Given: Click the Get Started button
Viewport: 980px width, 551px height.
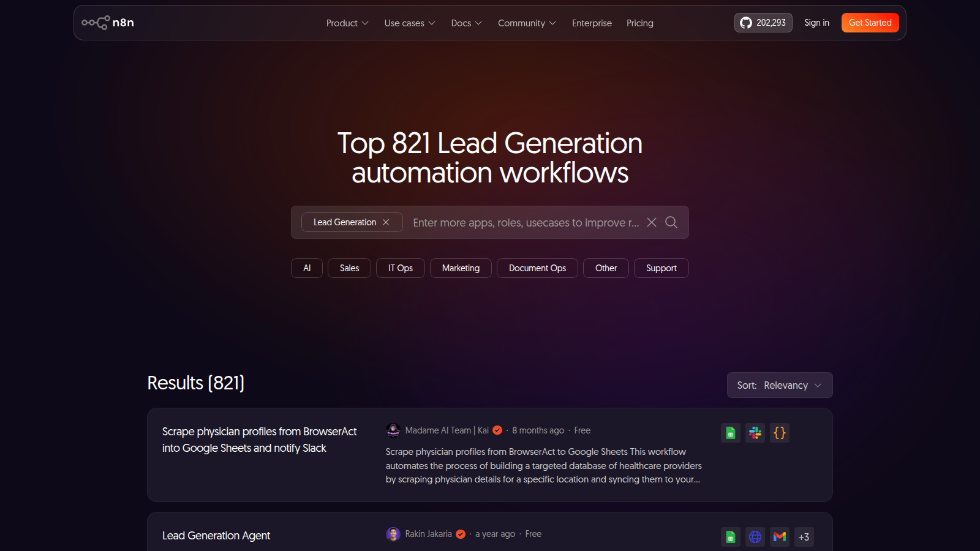Looking at the screenshot, I should (x=870, y=23).
